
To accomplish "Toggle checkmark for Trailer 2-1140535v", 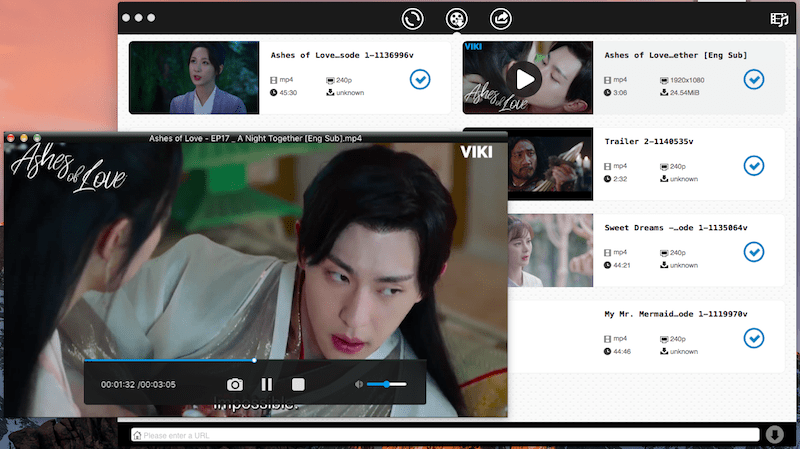I will click(x=754, y=166).
